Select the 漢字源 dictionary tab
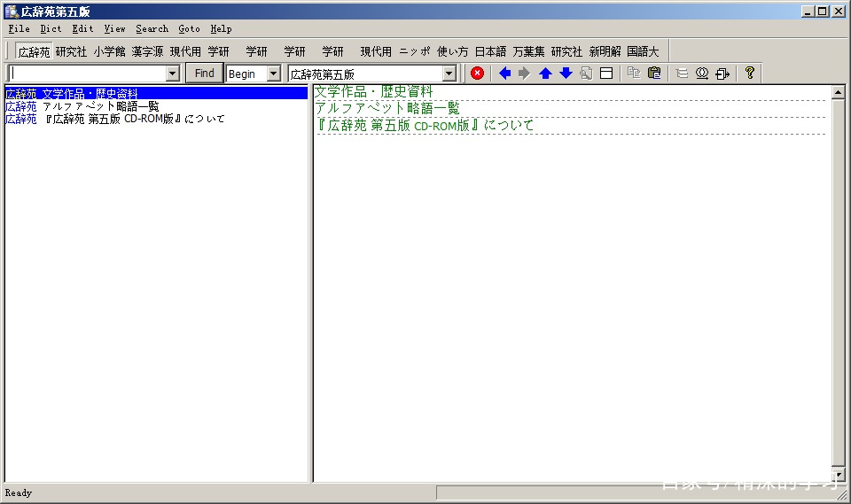This screenshot has height=504, width=851. pyautogui.click(x=147, y=51)
